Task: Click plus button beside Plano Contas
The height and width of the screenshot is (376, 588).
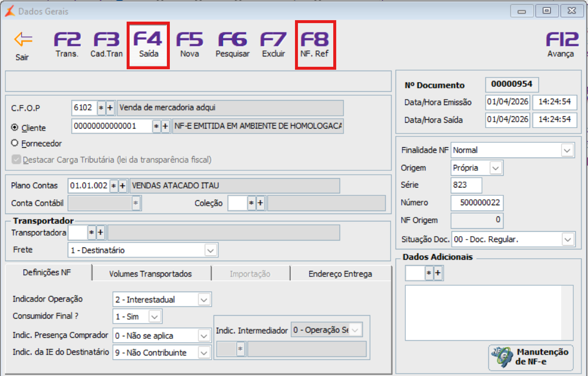Action: coord(122,186)
